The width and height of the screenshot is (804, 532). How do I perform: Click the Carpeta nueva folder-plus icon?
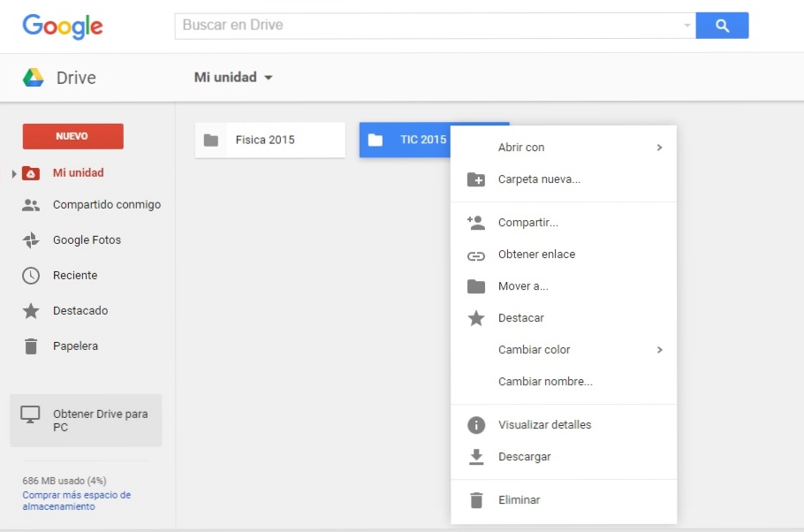476,179
